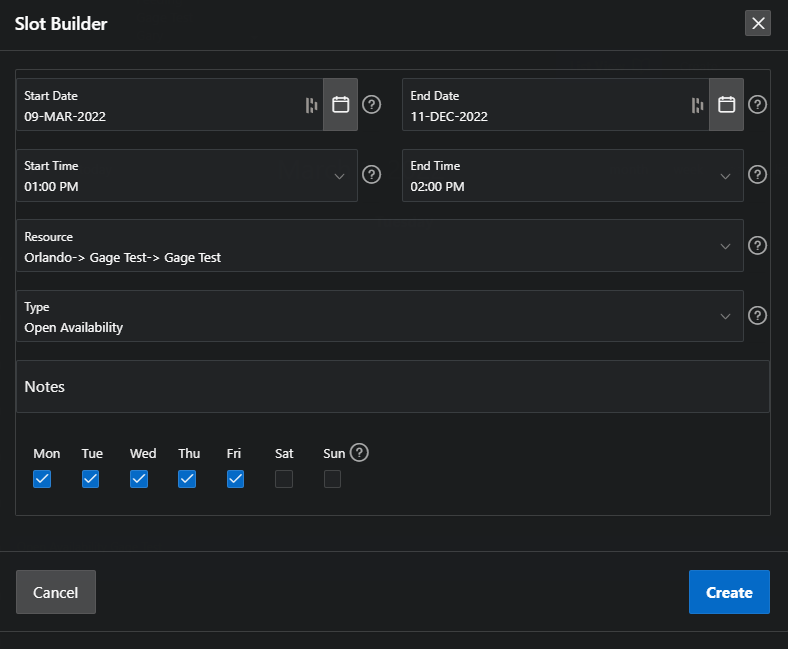Click the password-manager icon in End Date

pyautogui.click(x=698, y=105)
